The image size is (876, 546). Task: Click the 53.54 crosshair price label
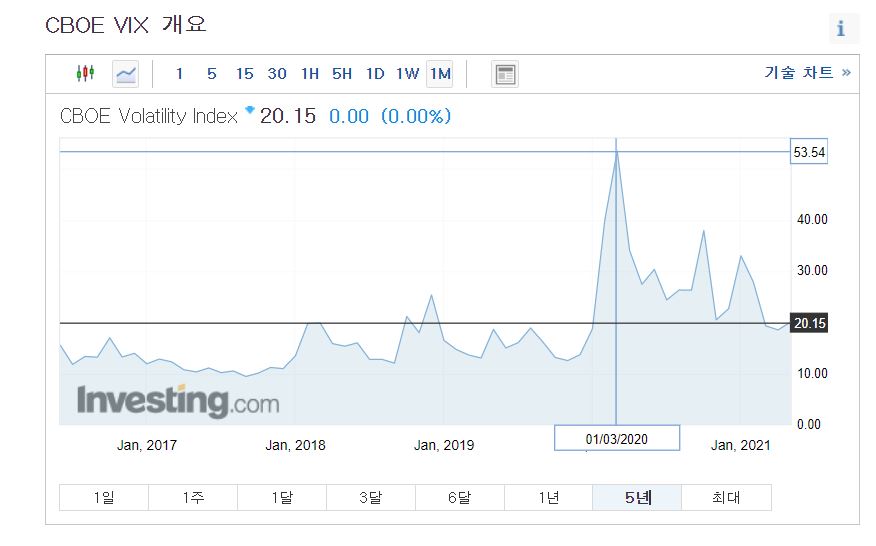point(809,152)
